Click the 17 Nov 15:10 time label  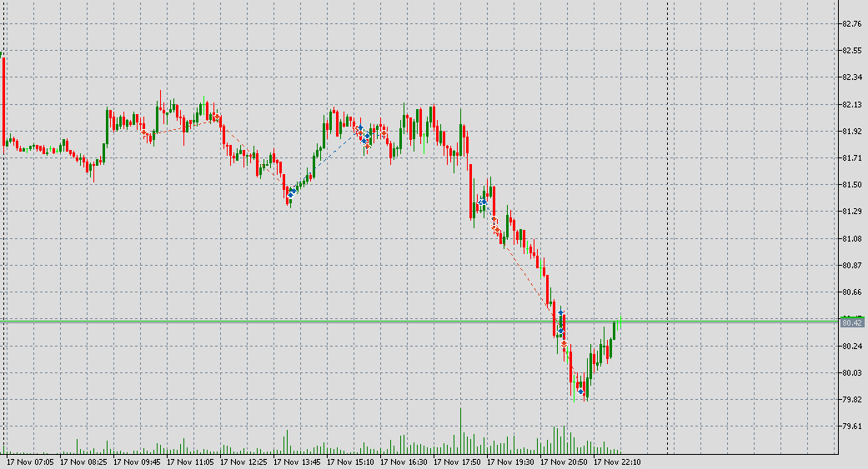[350, 462]
